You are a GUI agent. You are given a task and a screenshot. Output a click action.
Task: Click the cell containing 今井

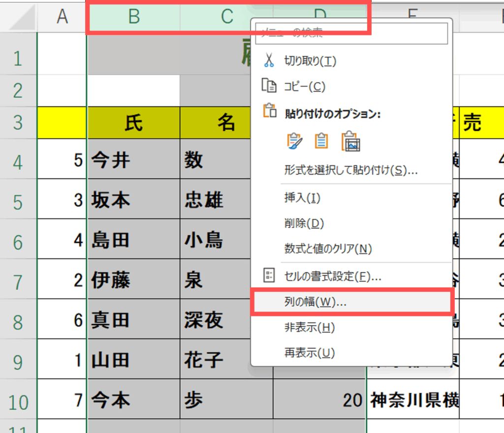point(133,160)
